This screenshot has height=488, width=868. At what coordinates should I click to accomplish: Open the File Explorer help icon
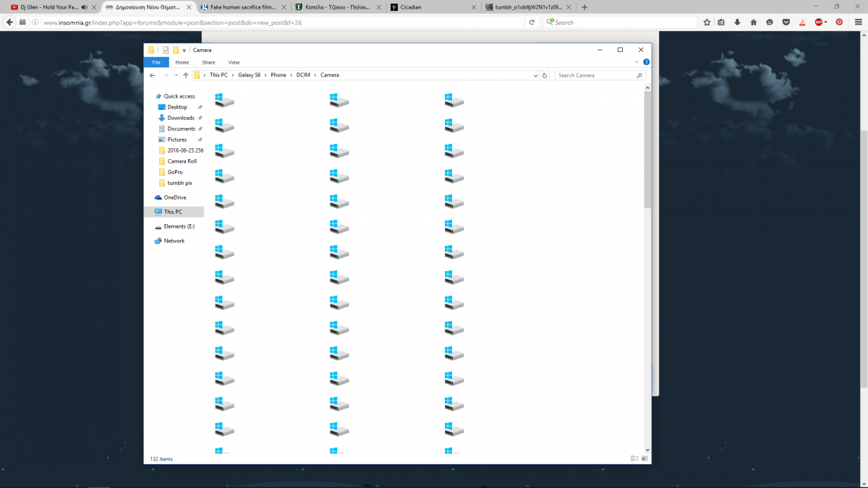(646, 62)
